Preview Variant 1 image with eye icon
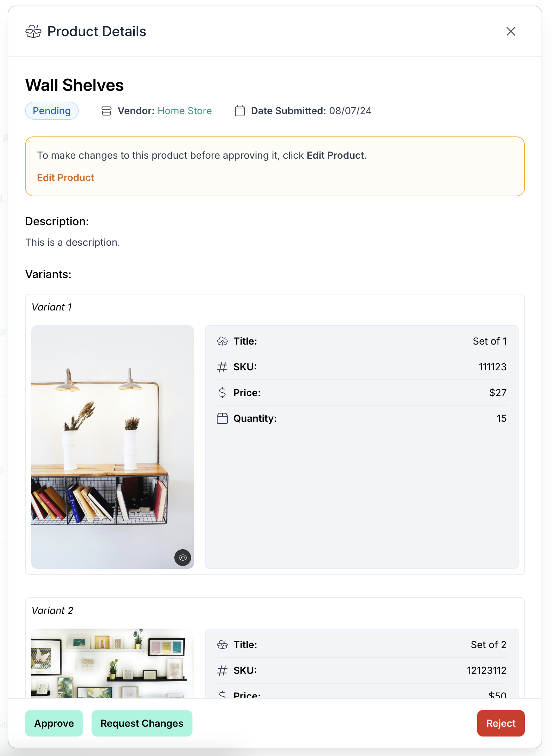The height and width of the screenshot is (756, 552). pos(183,558)
